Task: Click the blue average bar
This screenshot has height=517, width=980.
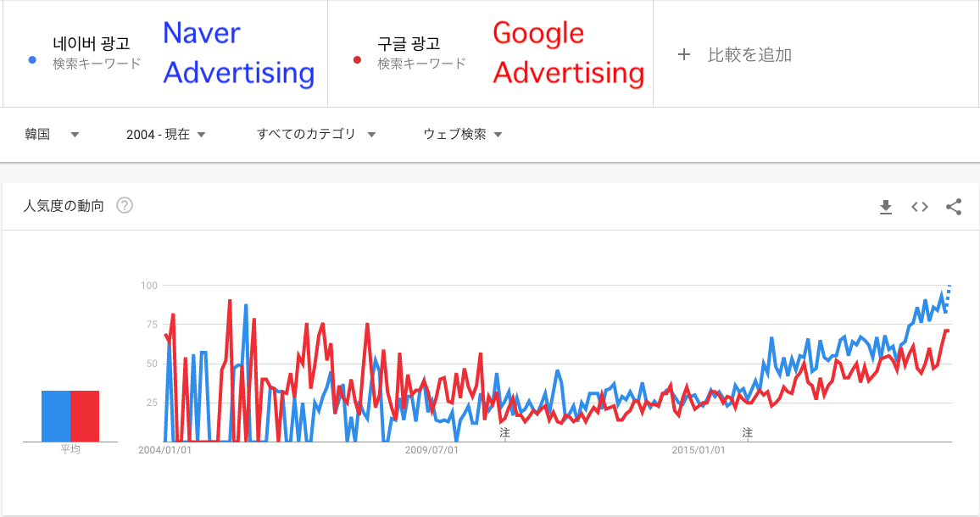Action: [x=56, y=416]
